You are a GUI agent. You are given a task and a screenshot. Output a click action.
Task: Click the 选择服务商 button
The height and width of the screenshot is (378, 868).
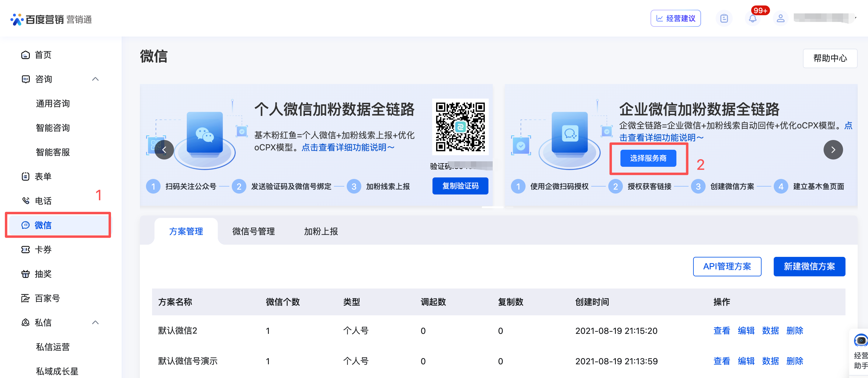tap(648, 158)
